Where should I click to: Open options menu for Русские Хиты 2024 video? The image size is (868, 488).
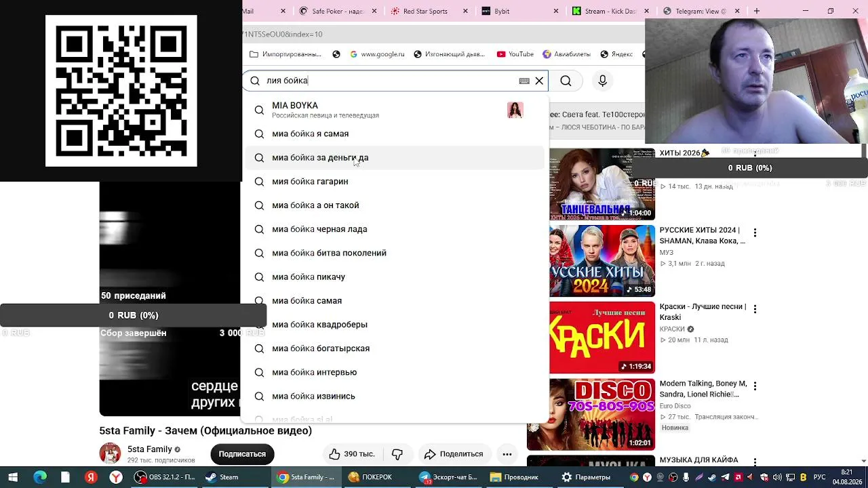pos(755,232)
